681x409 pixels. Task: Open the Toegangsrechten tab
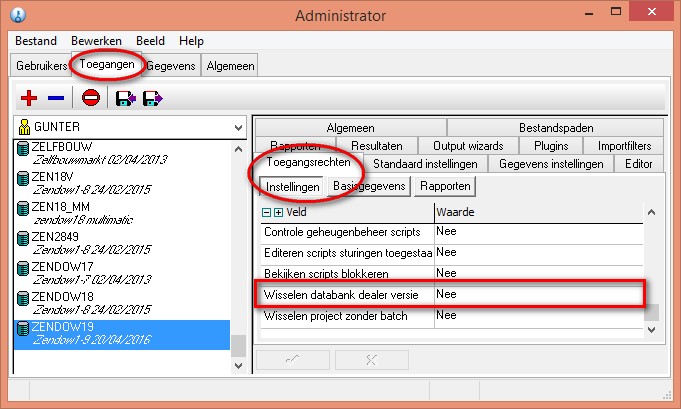coord(308,162)
